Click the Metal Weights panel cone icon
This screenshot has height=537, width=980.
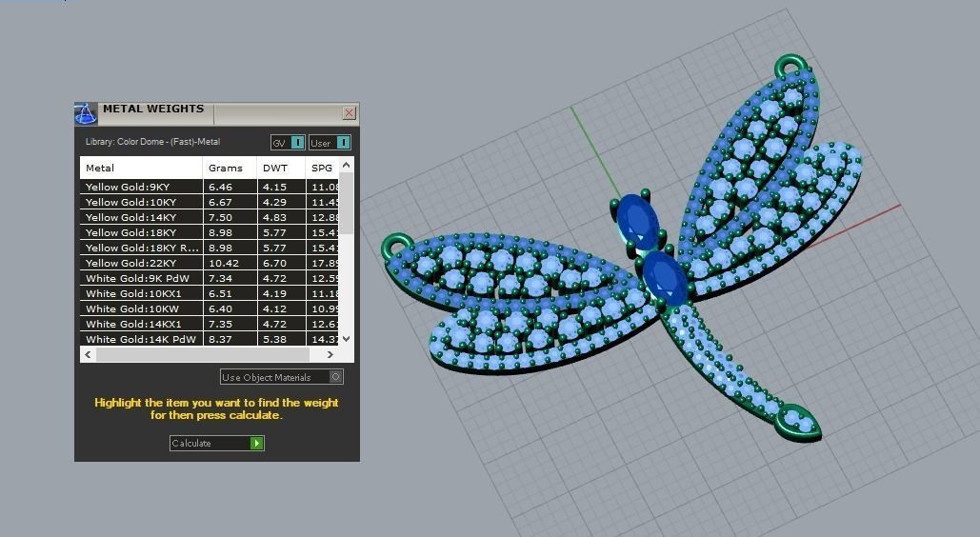tap(86, 113)
